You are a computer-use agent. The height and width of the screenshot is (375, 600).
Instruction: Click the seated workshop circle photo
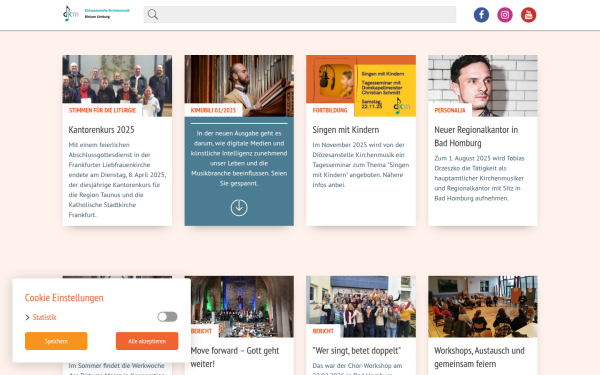click(483, 307)
